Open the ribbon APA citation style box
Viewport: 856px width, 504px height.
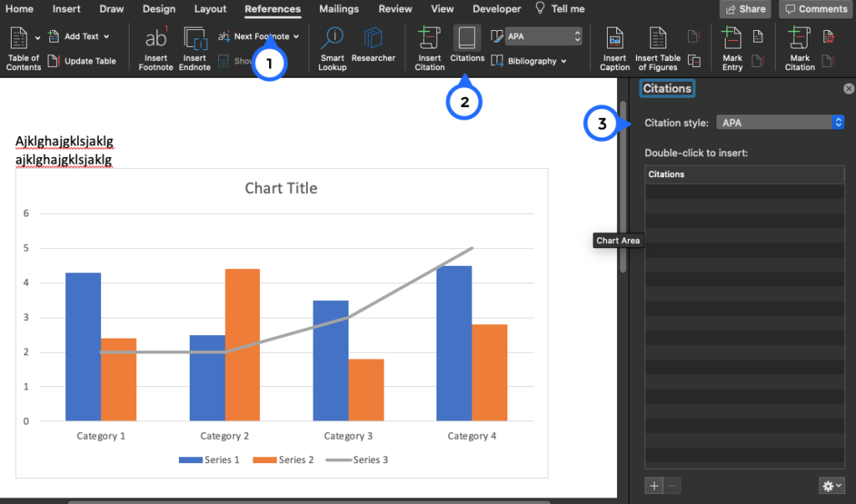click(x=543, y=37)
